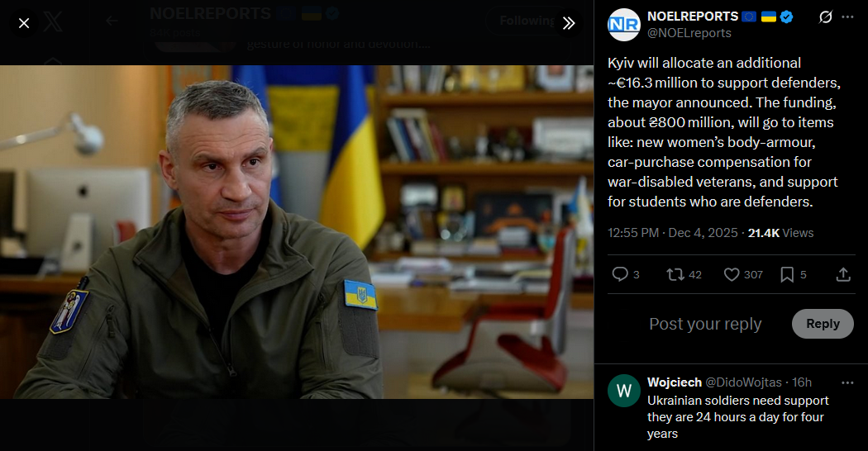868x451 pixels.
Task: Click the post text about Kyiv allocating €16.3 million
Action: pyautogui.click(x=724, y=132)
